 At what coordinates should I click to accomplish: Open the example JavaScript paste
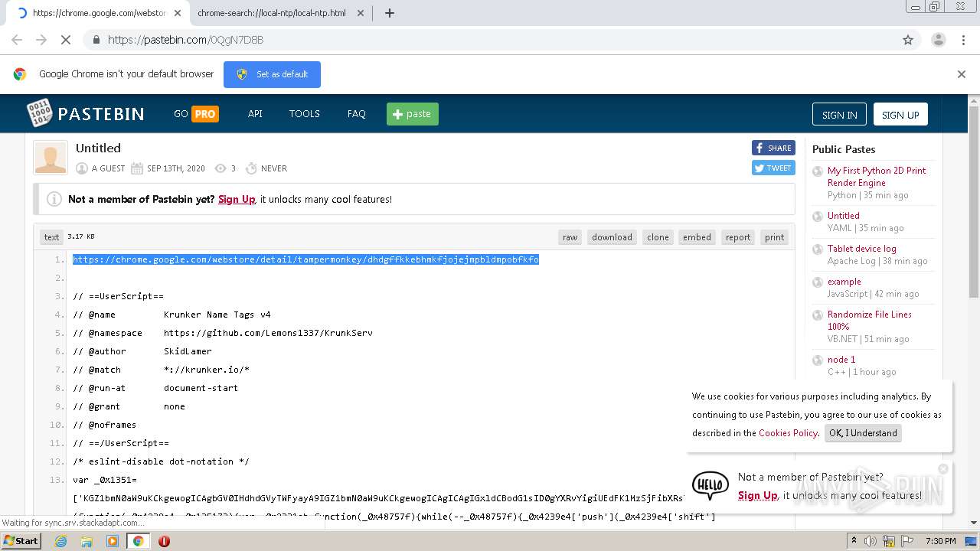[844, 282]
